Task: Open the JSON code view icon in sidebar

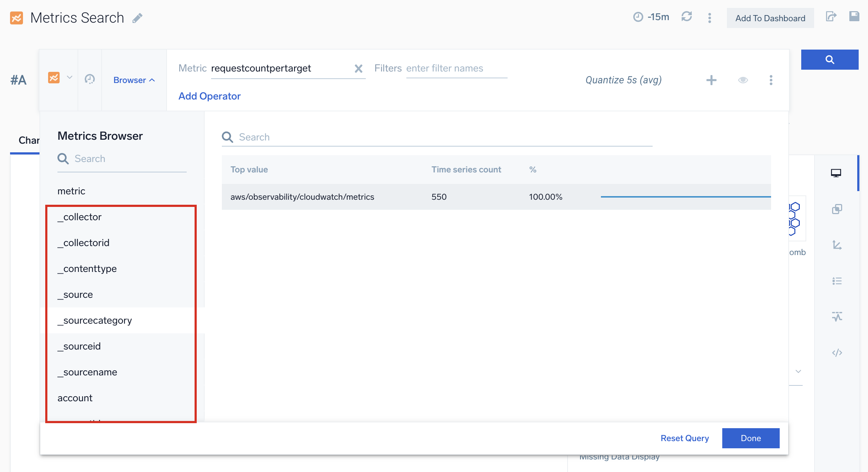Action: point(837,353)
